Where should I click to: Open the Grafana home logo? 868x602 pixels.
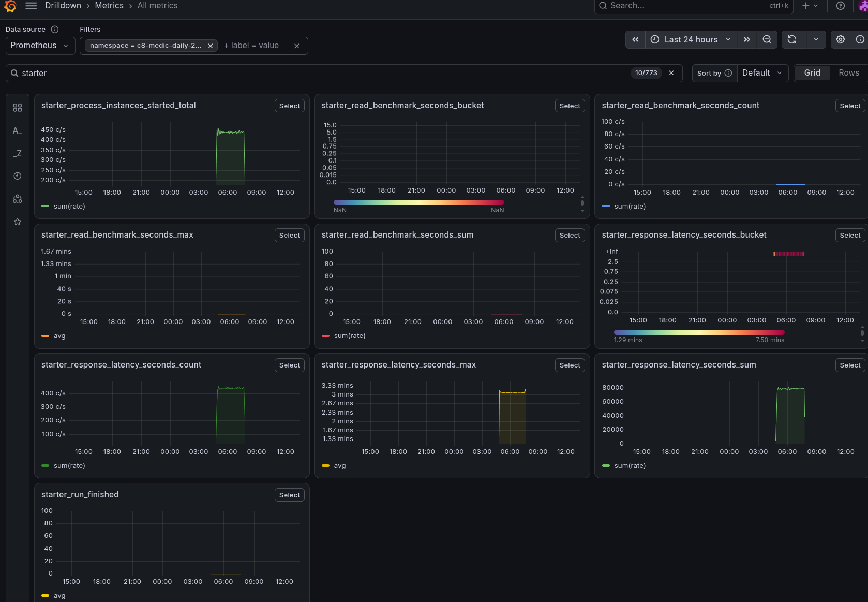point(10,6)
